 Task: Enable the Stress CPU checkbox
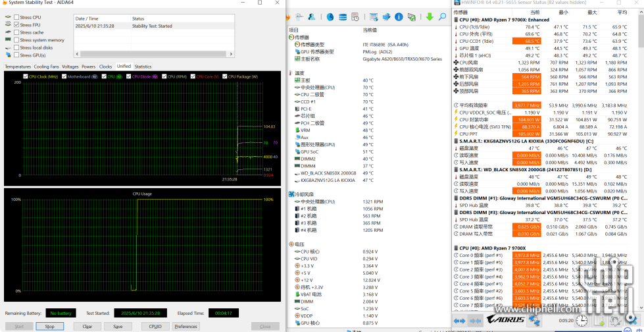(x=16, y=17)
